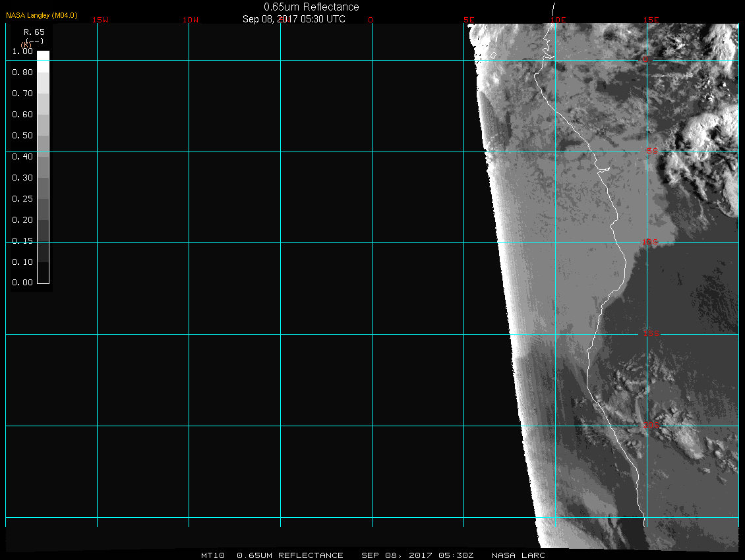Select the Sep 08, 2017 05:30 UTC timestamp
This screenshot has height=560, width=745.
tap(293, 19)
